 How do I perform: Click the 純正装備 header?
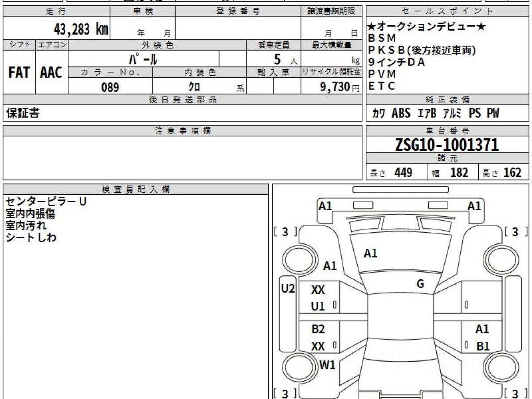click(448, 100)
